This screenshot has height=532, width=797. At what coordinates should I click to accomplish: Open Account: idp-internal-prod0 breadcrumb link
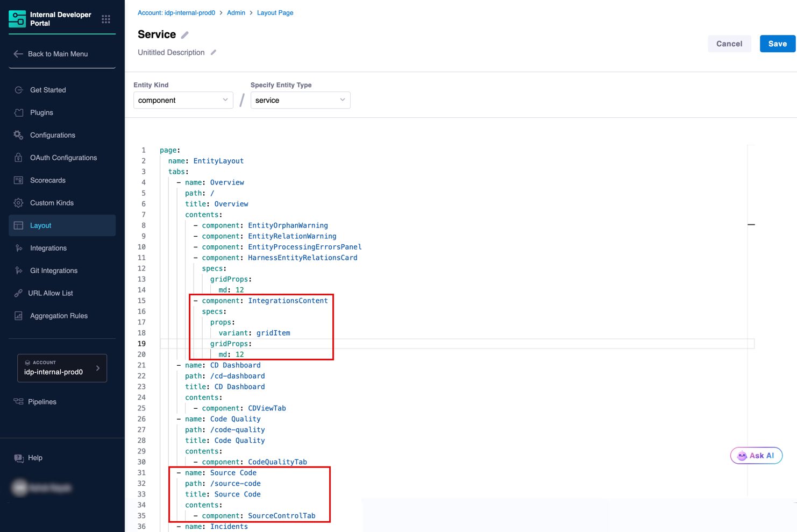[176, 12]
